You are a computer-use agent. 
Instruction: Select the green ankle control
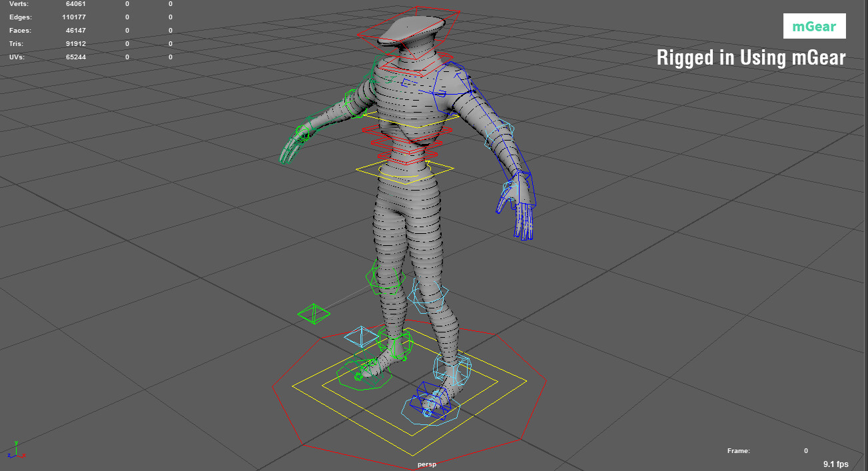(395, 343)
